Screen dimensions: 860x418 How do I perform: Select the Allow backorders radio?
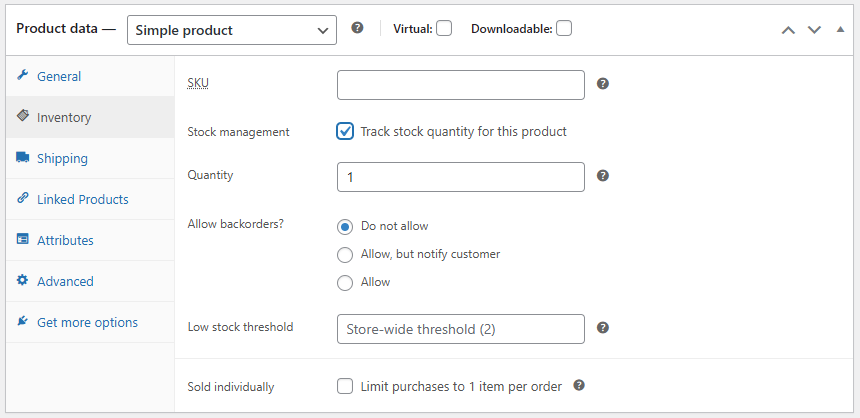tap(345, 283)
